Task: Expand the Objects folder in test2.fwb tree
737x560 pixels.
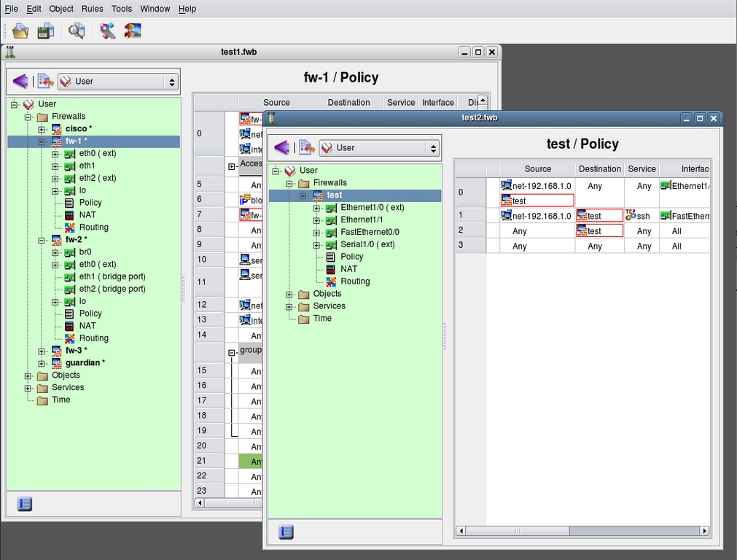Action: click(289, 295)
